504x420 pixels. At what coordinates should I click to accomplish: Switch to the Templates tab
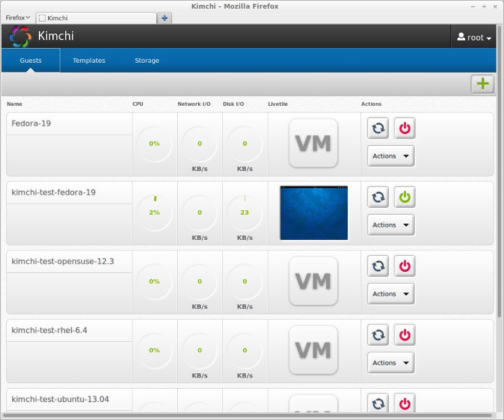click(x=89, y=60)
